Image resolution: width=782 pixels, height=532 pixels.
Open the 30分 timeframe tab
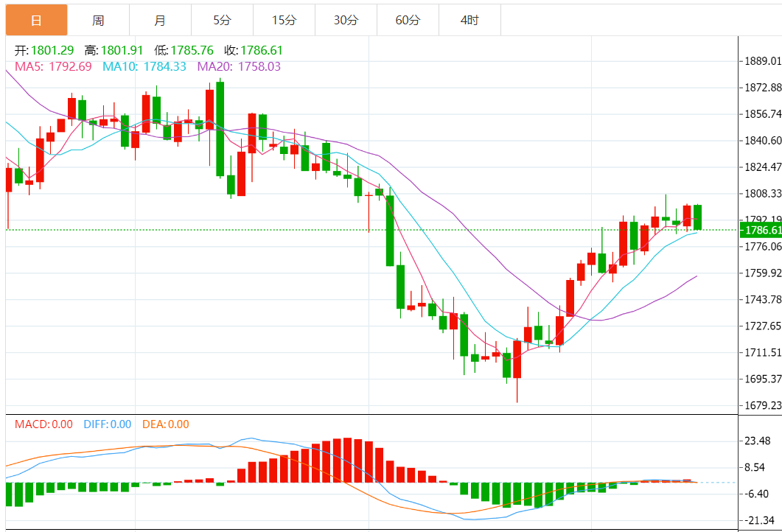point(346,21)
